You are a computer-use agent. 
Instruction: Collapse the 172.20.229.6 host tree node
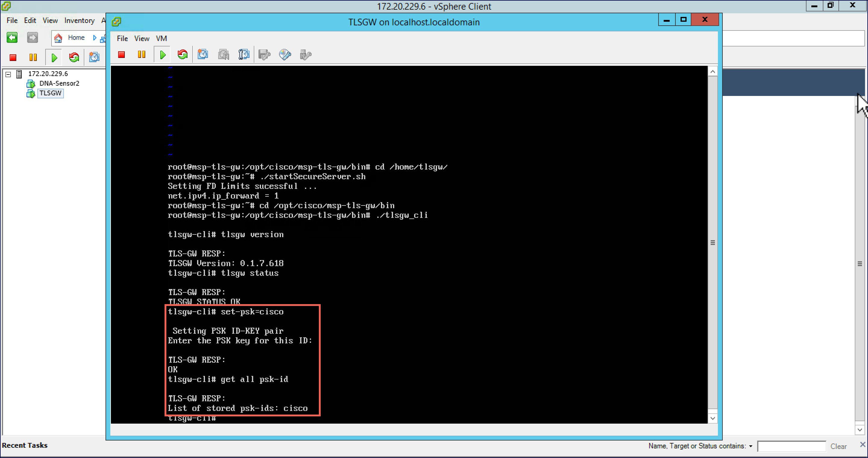coord(8,74)
